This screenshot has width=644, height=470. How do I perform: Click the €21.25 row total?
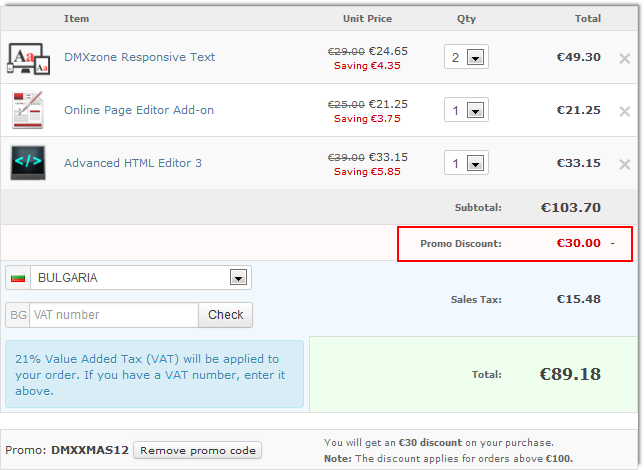[x=578, y=110]
